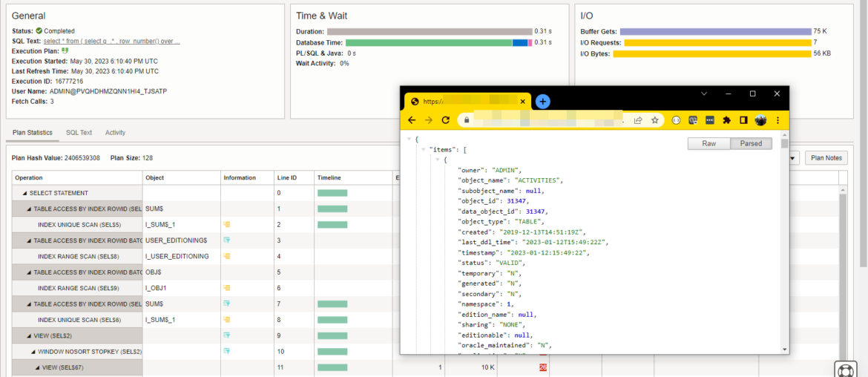Click the Duration bar in Time & Wait
This screenshot has height=377, width=868.
[x=430, y=32]
